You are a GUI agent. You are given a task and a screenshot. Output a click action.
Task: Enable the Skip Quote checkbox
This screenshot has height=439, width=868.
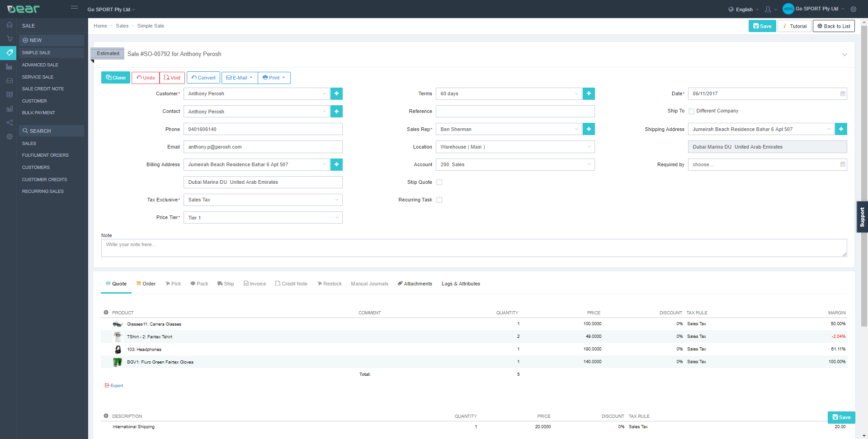pos(439,182)
